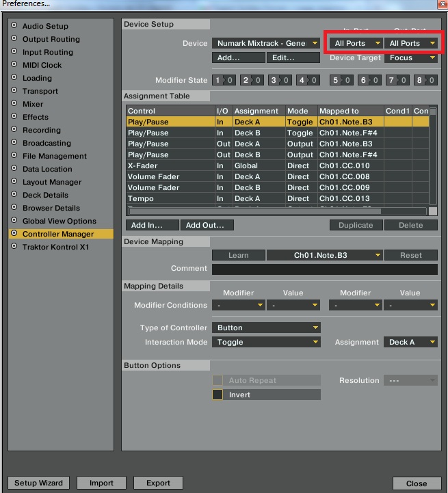
Task: Go to Input Routing section
Action: [x=47, y=52]
